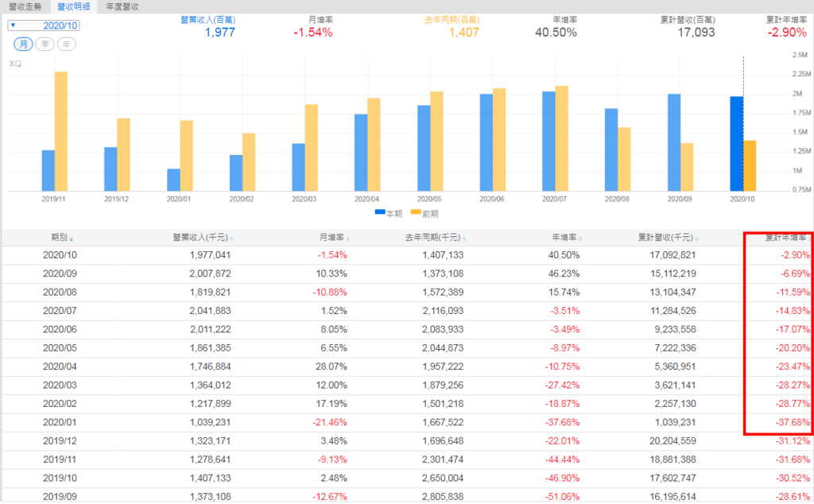Click the dark blue 2020/10 current bar
Image resolution: width=814 pixels, height=504 pixels.
[737, 144]
